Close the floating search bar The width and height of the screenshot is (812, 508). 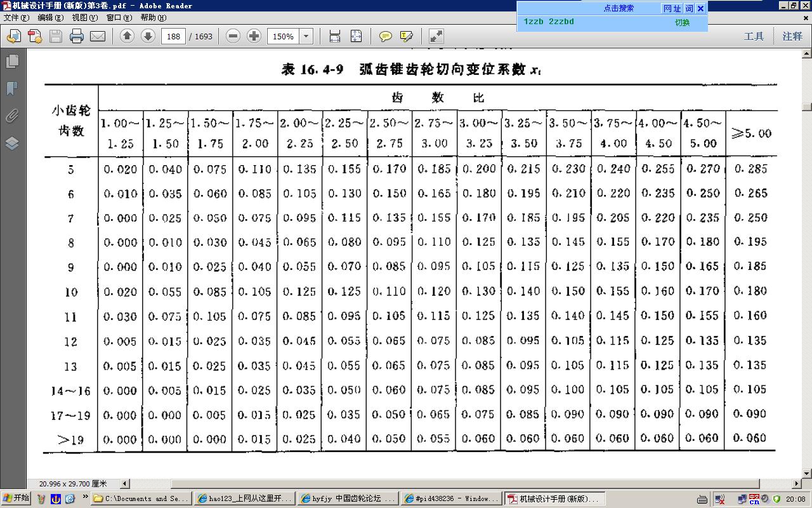click(x=700, y=8)
